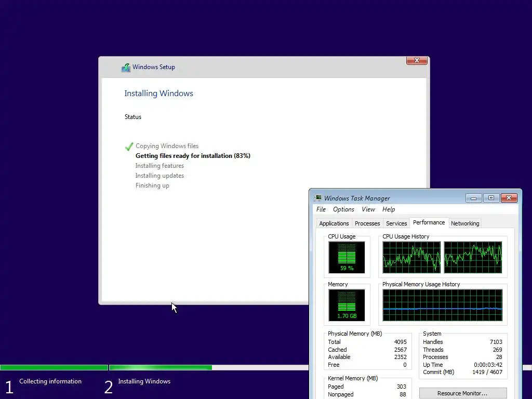Click the 'Finishing up' status line

pos(152,185)
